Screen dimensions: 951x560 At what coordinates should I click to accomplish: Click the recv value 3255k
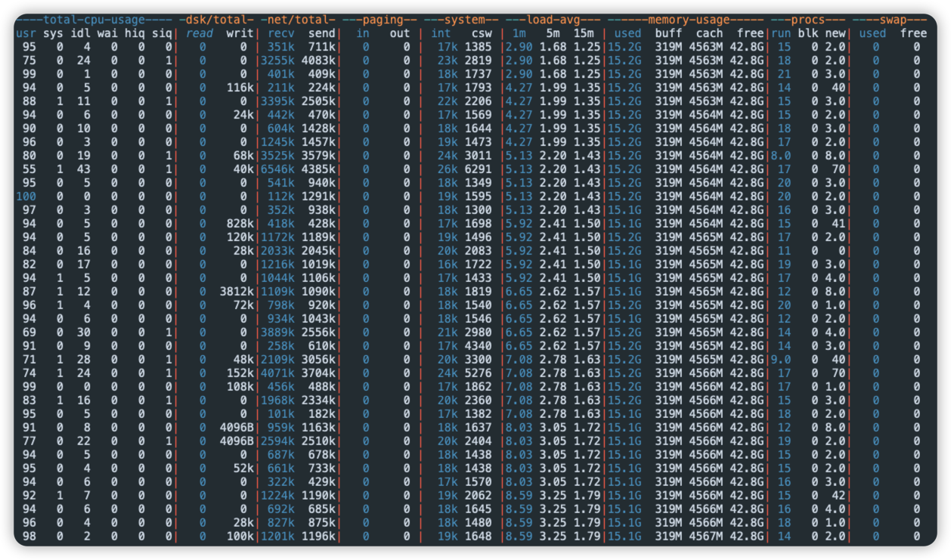pyautogui.click(x=278, y=60)
